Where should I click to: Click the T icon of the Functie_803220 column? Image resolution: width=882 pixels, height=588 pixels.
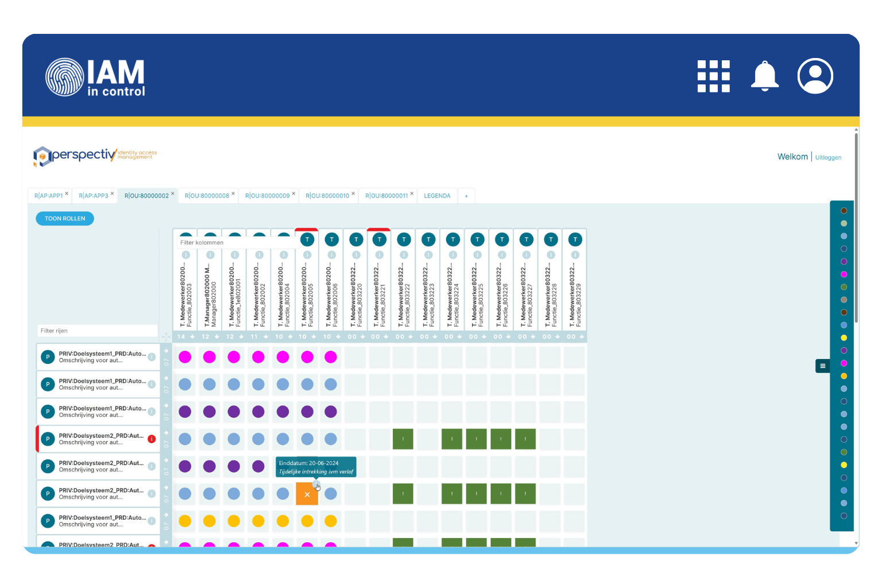[x=356, y=239]
